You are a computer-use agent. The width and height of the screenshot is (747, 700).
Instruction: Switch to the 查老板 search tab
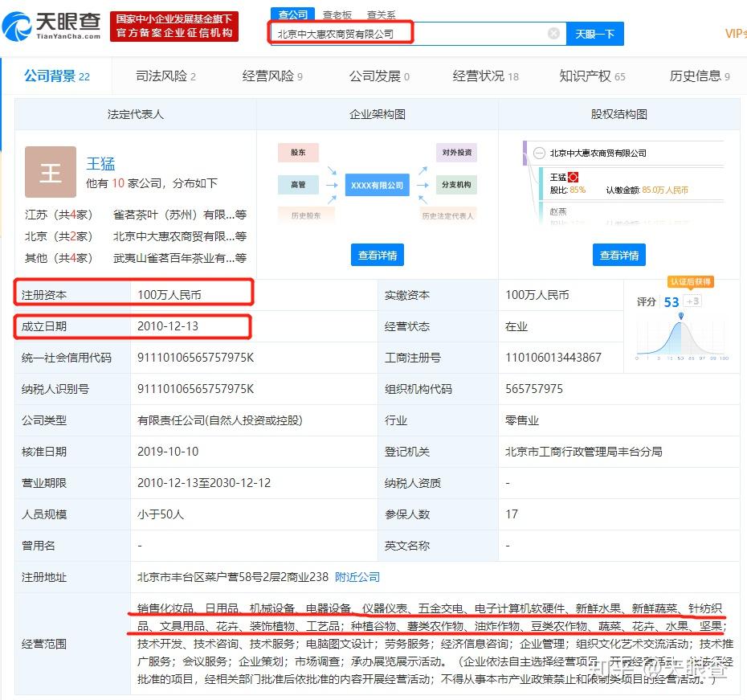tap(337, 14)
